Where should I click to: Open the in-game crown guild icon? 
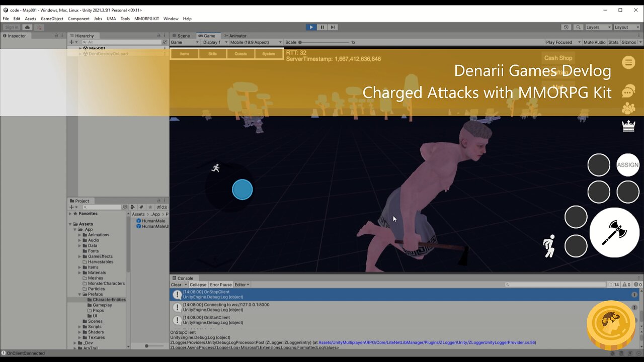click(x=628, y=126)
